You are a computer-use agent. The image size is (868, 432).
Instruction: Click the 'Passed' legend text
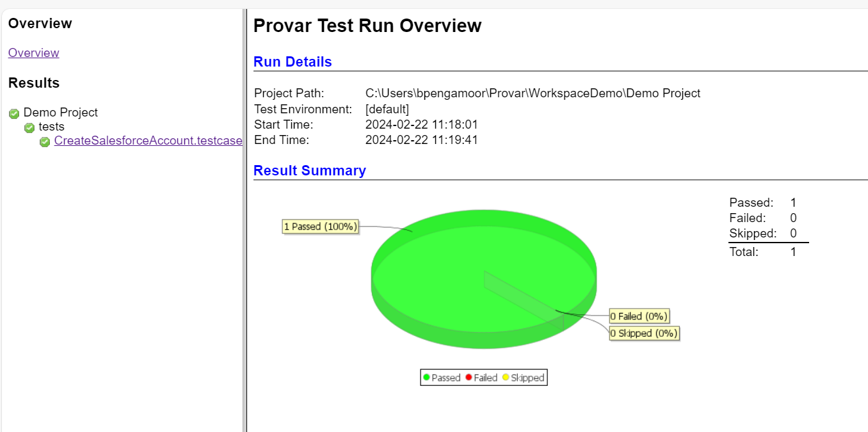click(x=446, y=378)
